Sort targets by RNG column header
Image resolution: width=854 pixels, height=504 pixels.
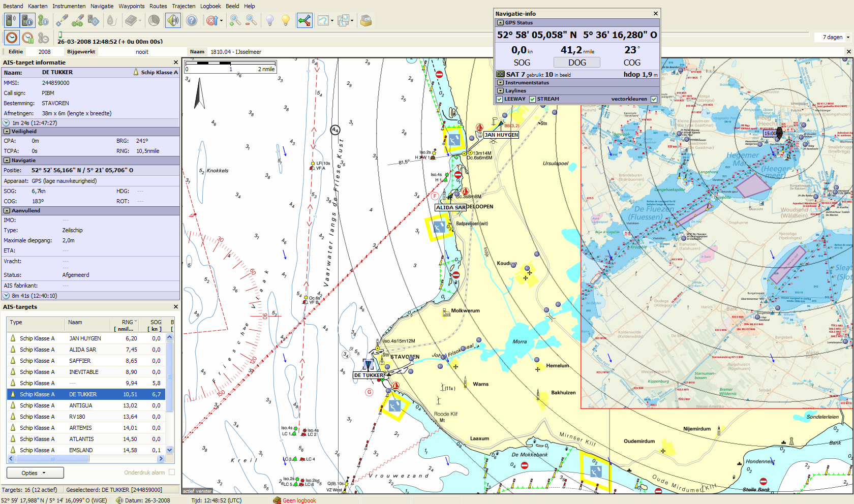[125, 325]
